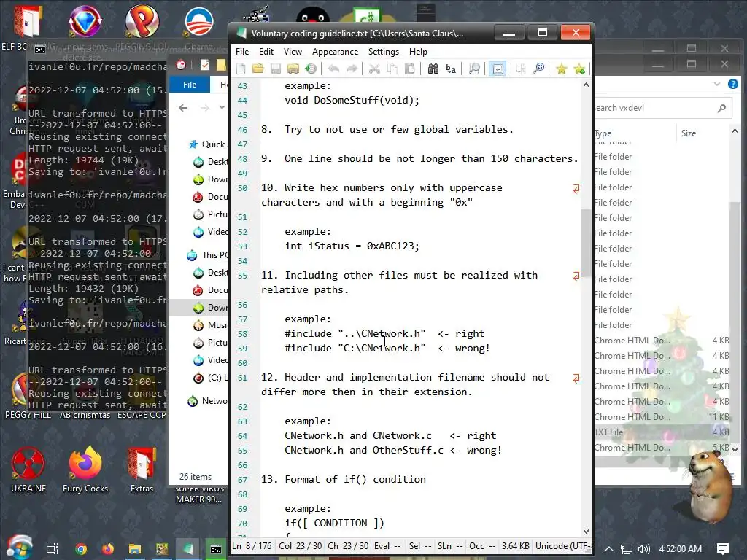Select This PC in navigation pane
The height and width of the screenshot is (560, 747).
tap(207, 254)
